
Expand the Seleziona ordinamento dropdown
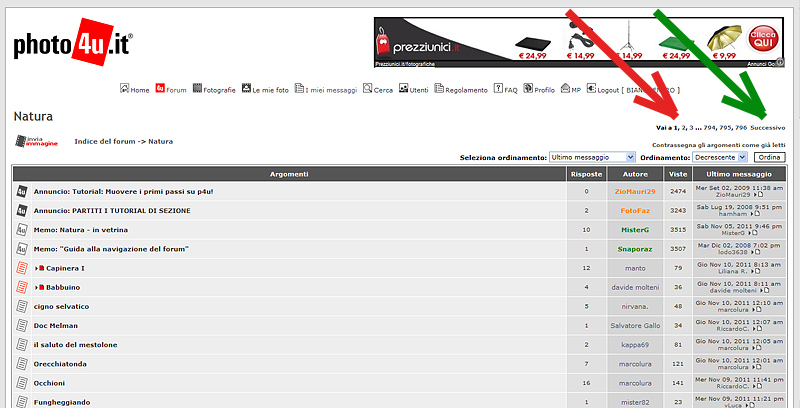point(592,157)
